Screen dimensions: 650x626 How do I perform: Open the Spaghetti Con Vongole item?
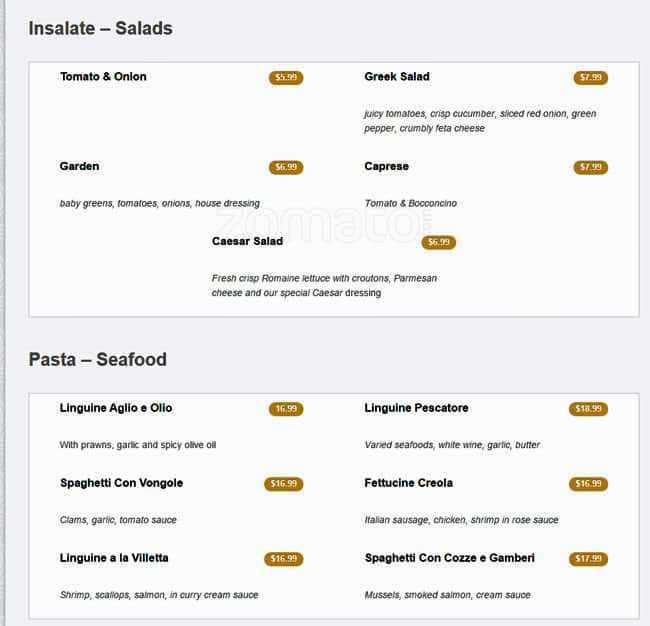(x=121, y=483)
